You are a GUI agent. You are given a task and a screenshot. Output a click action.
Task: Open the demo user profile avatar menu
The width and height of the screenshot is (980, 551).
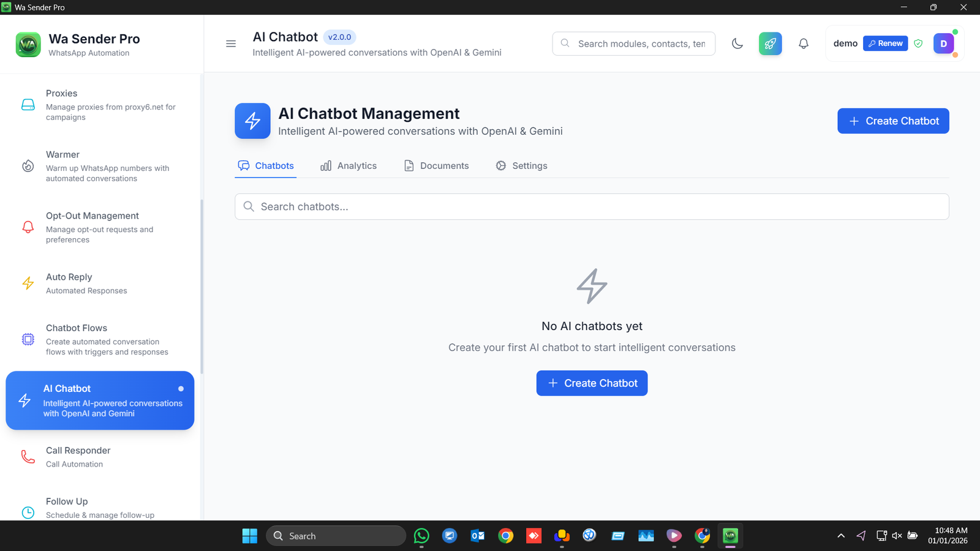pyautogui.click(x=943, y=43)
